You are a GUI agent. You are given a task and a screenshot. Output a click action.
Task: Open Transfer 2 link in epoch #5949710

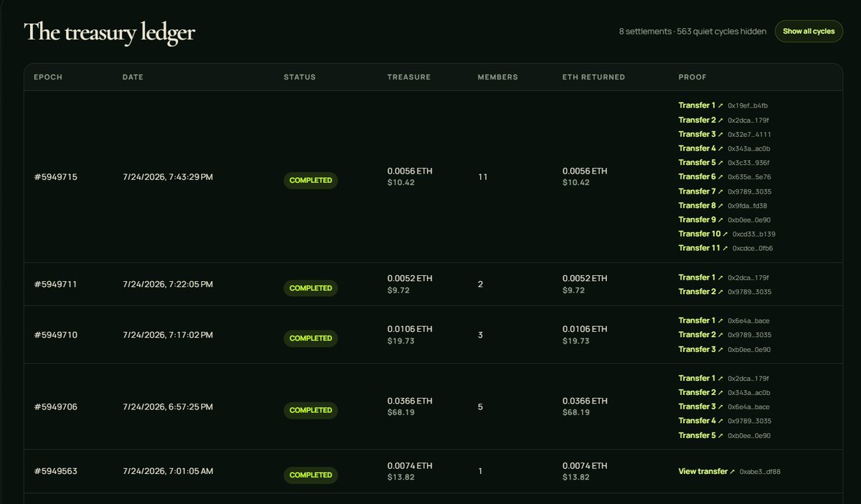coord(701,335)
